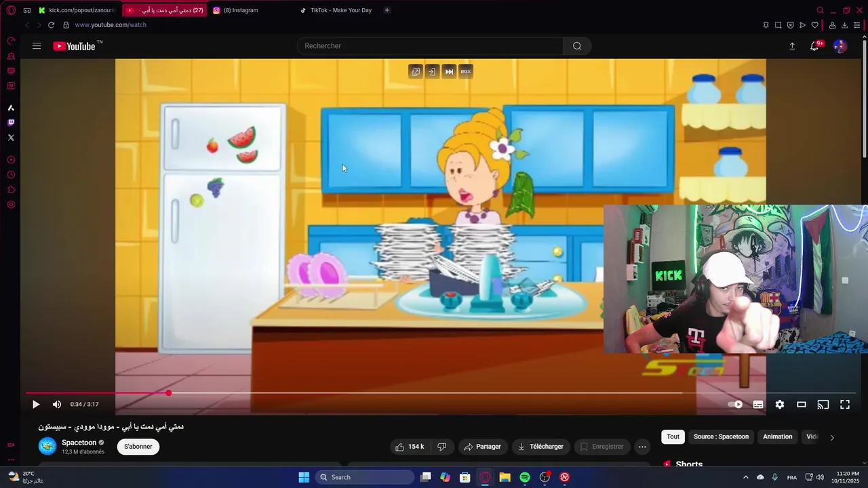Open YouTube player settings gear
The width and height of the screenshot is (868, 488).
pyautogui.click(x=780, y=405)
